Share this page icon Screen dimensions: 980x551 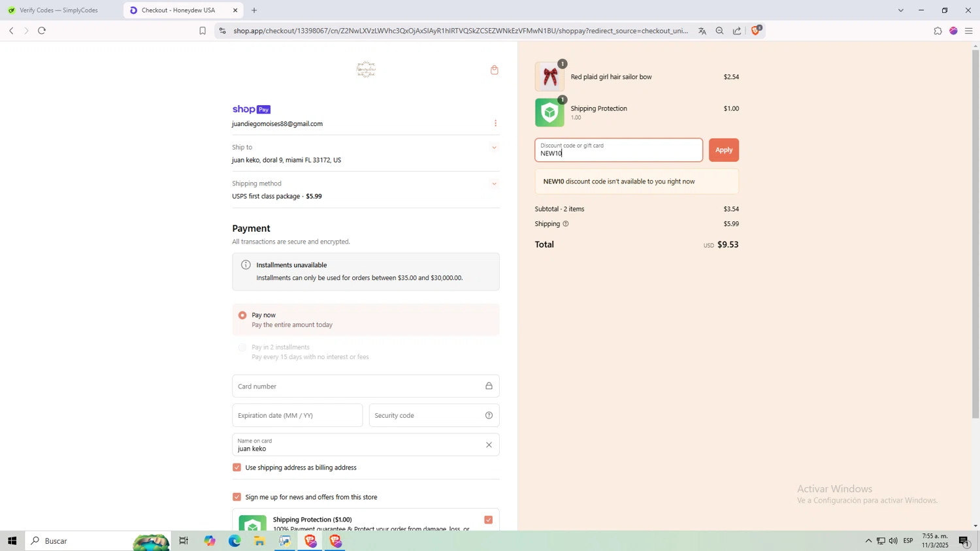(737, 31)
